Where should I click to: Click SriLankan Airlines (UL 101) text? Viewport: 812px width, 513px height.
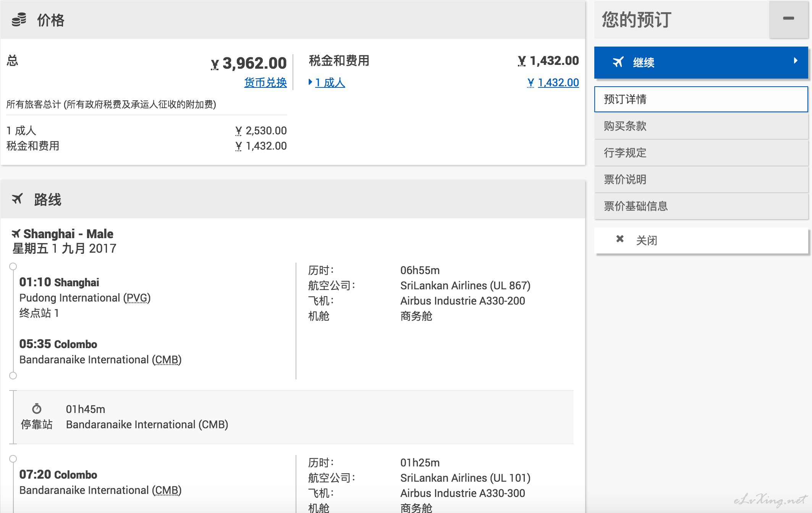coord(465,478)
